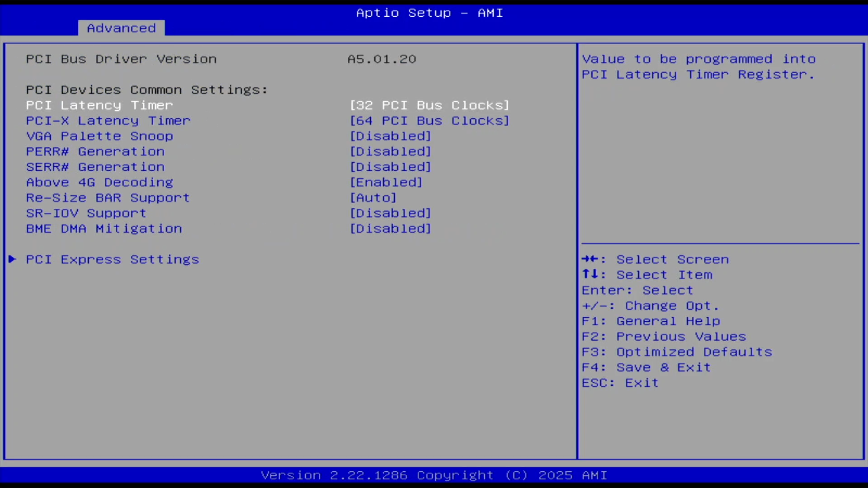868x488 pixels.
Task: Toggle the PERR# Generation value
Action: click(x=390, y=151)
